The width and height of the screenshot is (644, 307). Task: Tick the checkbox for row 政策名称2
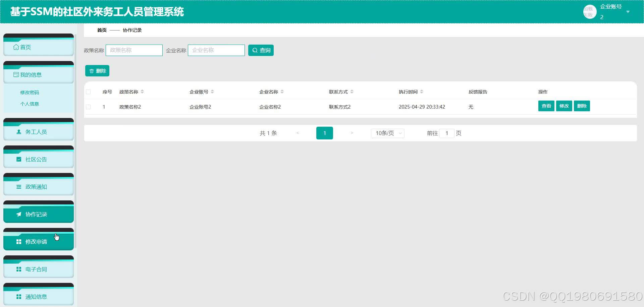[x=88, y=107]
